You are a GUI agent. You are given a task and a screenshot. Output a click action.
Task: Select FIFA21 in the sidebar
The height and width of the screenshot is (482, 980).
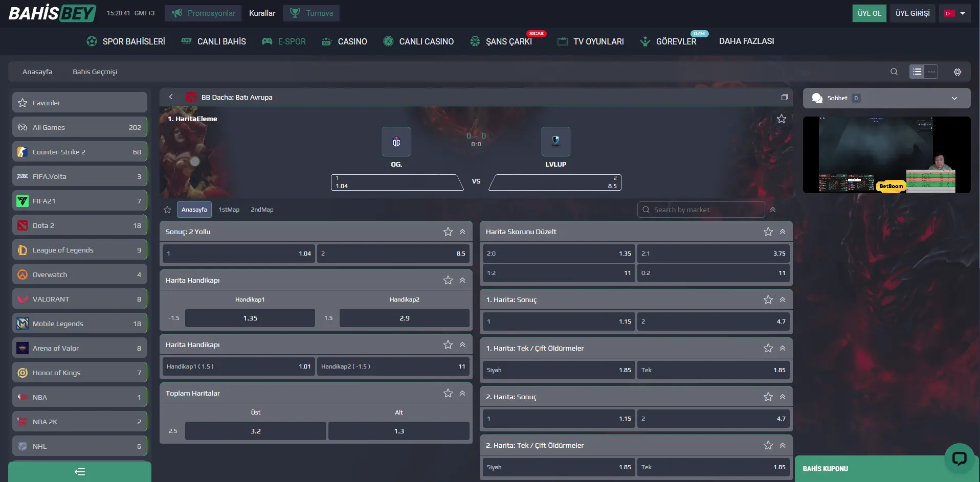click(80, 201)
